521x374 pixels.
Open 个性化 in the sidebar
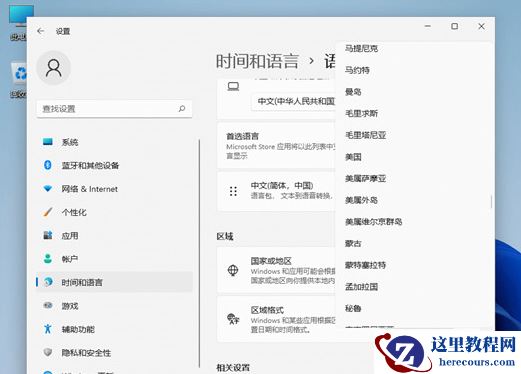tap(114, 212)
